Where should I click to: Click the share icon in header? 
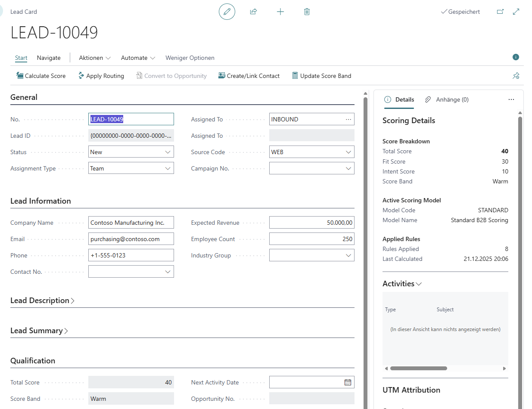pyautogui.click(x=253, y=12)
